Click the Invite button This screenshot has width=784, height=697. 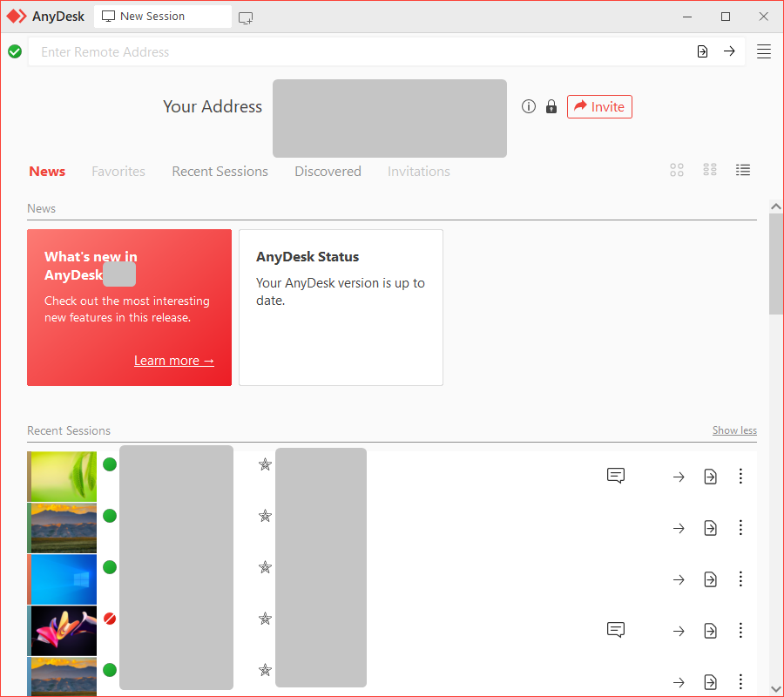coord(599,106)
